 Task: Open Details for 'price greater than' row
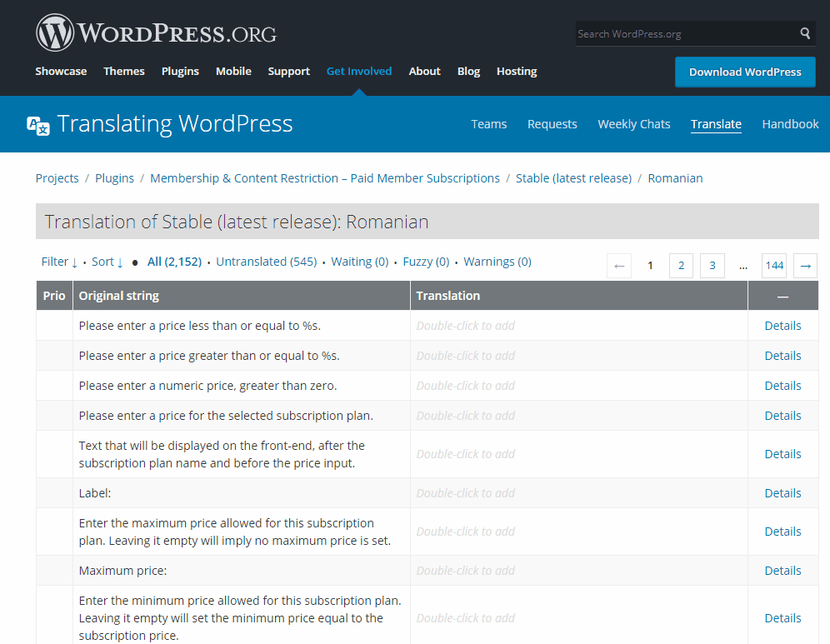[782, 356]
